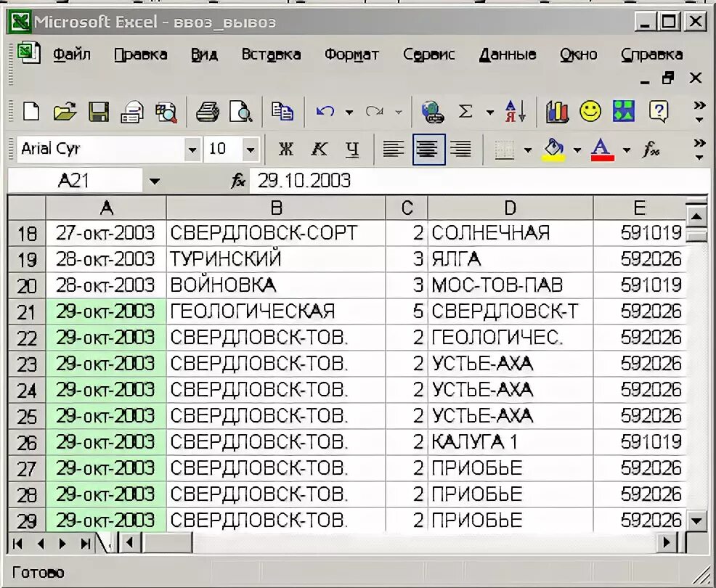Click the AutoSum sigma icon
This screenshot has width=716, height=588.
[x=465, y=111]
